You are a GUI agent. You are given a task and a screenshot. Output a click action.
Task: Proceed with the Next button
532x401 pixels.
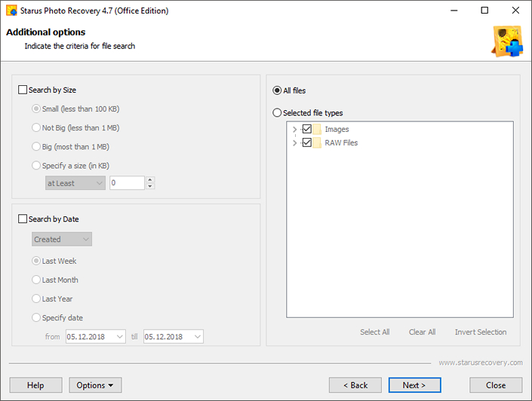point(414,385)
